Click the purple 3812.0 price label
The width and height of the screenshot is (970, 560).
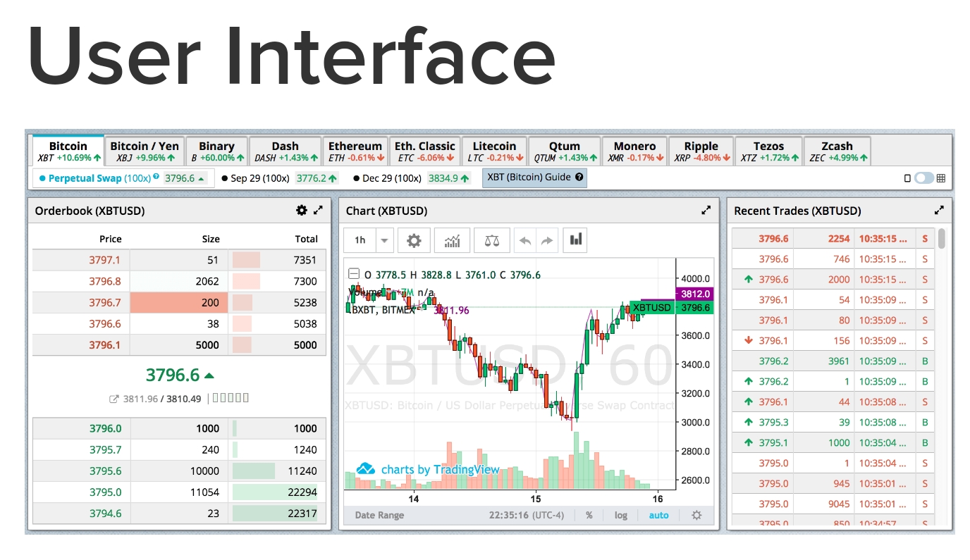694,294
